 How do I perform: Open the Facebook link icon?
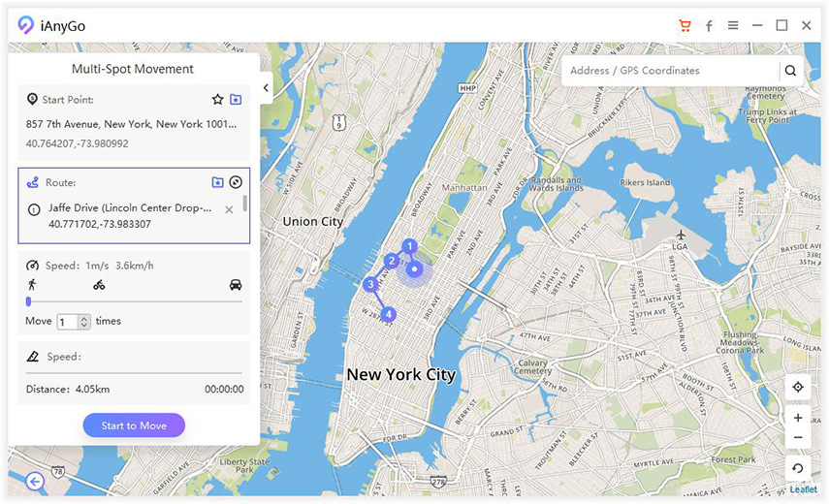pos(709,26)
